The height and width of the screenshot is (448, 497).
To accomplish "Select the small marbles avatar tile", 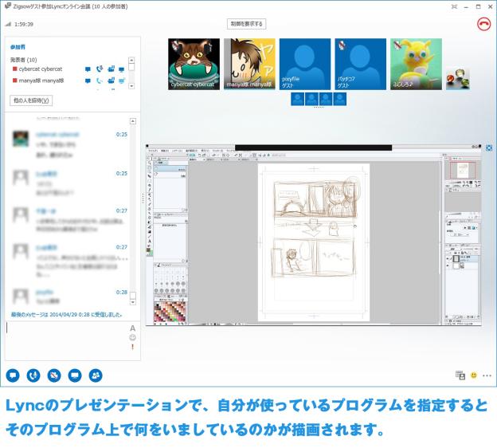I will 458,79.
